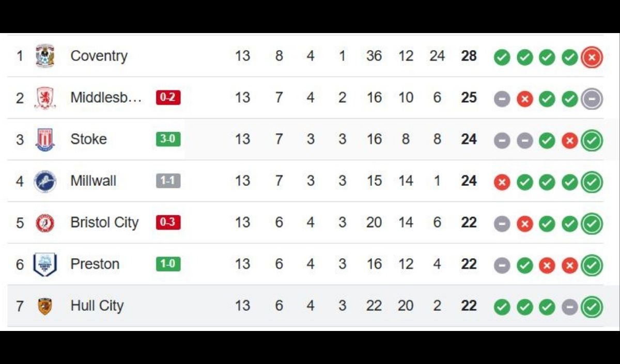
Task: Click Middlesbrough's latest grey draw icon
Action: 592,99
